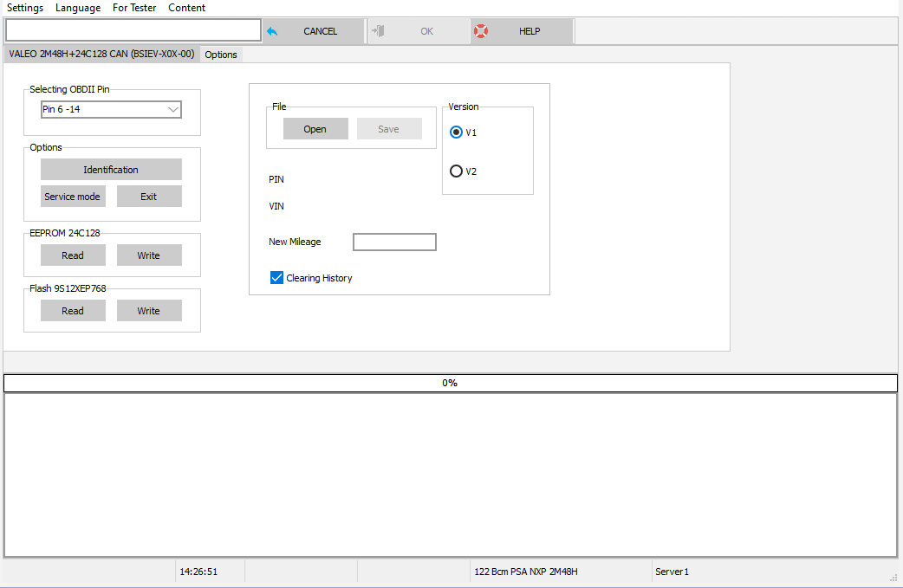Click the New Mileage input field

(x=394, y=242)
